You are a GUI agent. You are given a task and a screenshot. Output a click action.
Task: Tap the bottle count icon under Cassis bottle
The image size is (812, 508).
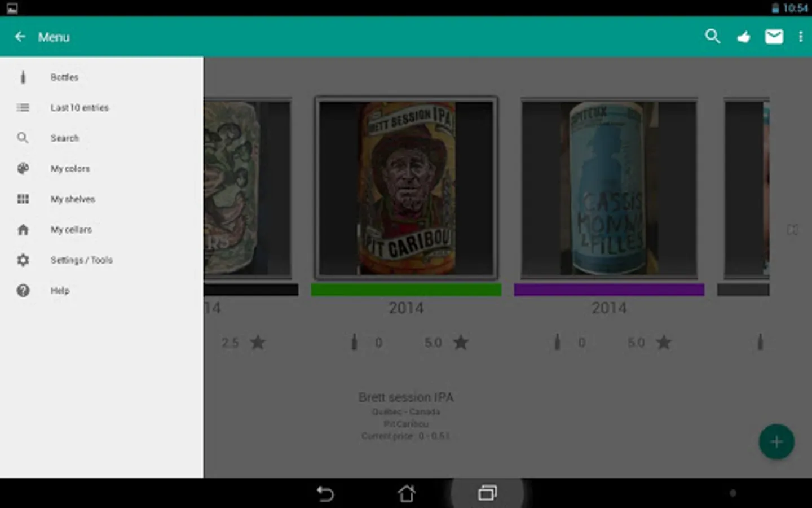coord(557,342)
